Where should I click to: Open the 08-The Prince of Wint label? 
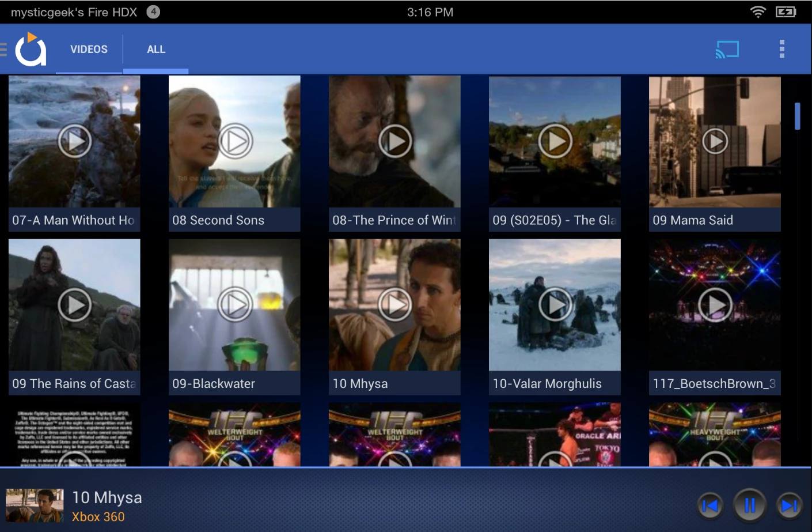click(394, 220)
